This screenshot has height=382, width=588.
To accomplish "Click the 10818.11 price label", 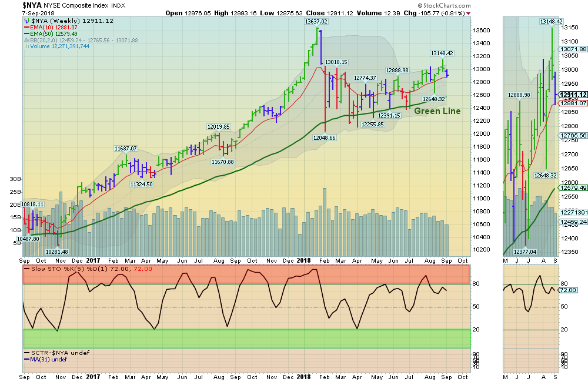I will click(32, 205).
